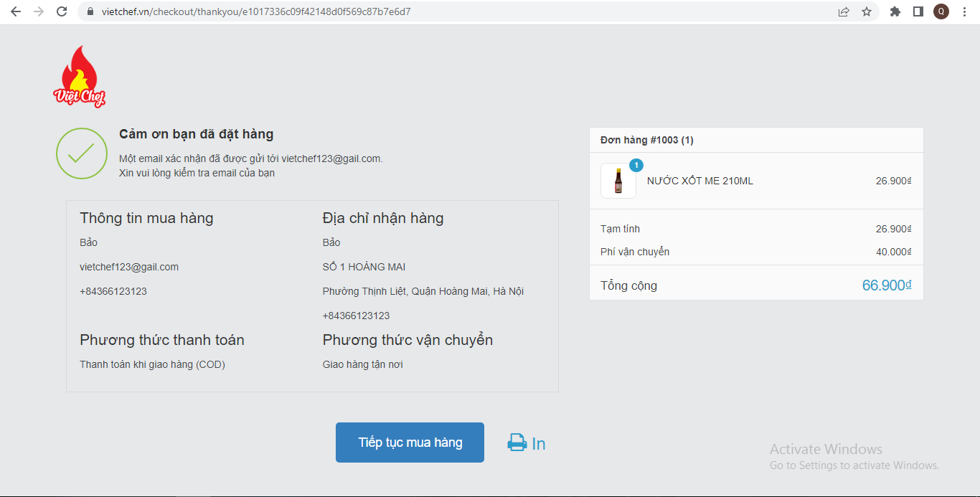This screenshot has width=980, height=497.
Task: View site information via lock icon
Action: (90, 11)
